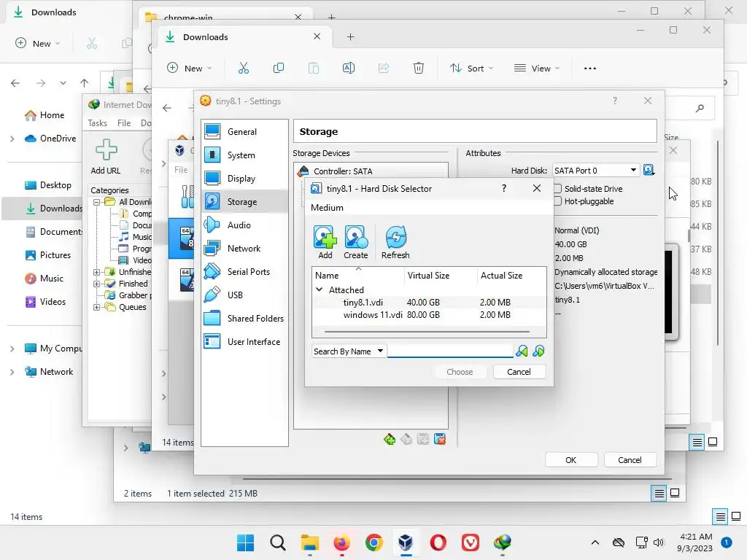
Task: Select Storage settings category
Action: point(244,201)
